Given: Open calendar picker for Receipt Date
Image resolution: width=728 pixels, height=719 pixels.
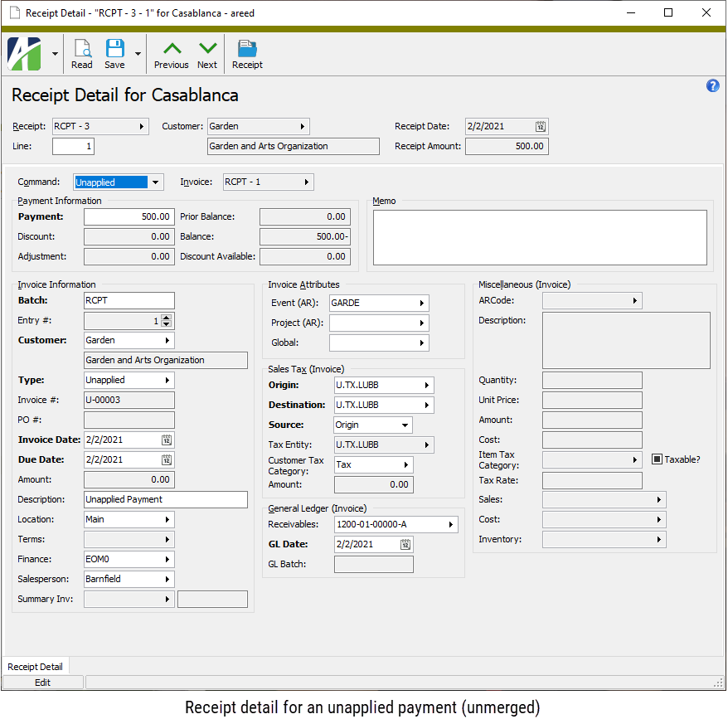Looking at the screenshot, I should pos(541,127).
